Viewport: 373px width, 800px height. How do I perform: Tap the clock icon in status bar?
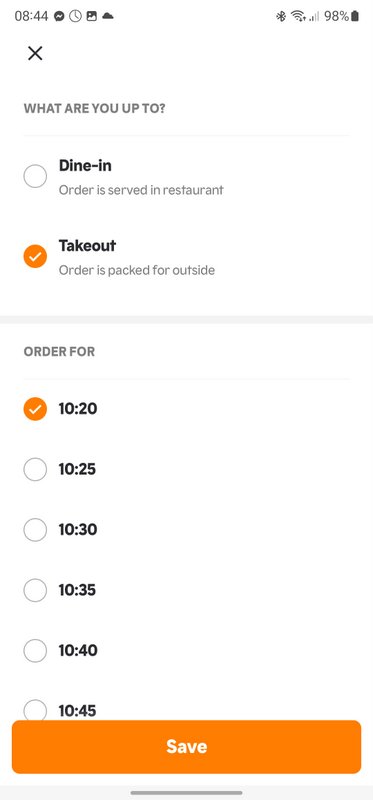(x=75, y=16)
